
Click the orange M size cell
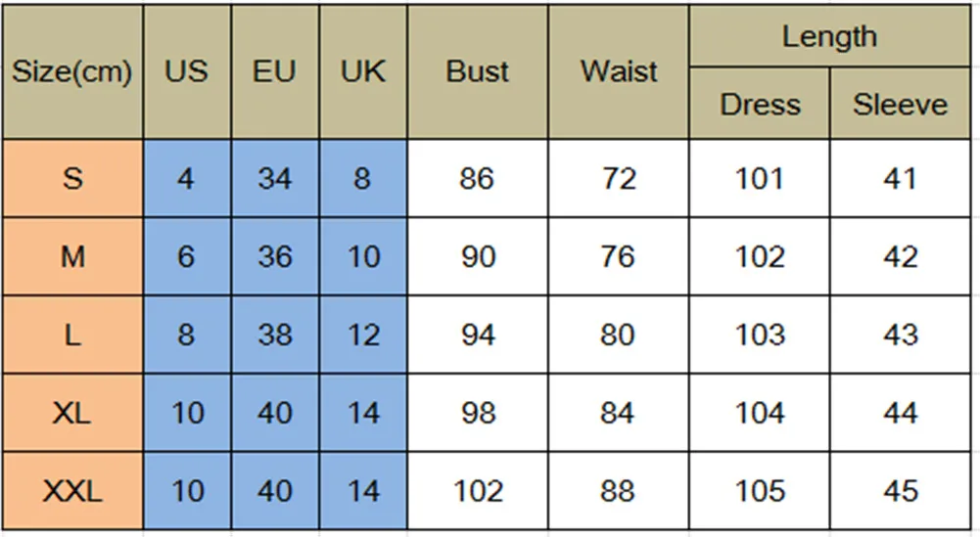click(x=72, y=256)
